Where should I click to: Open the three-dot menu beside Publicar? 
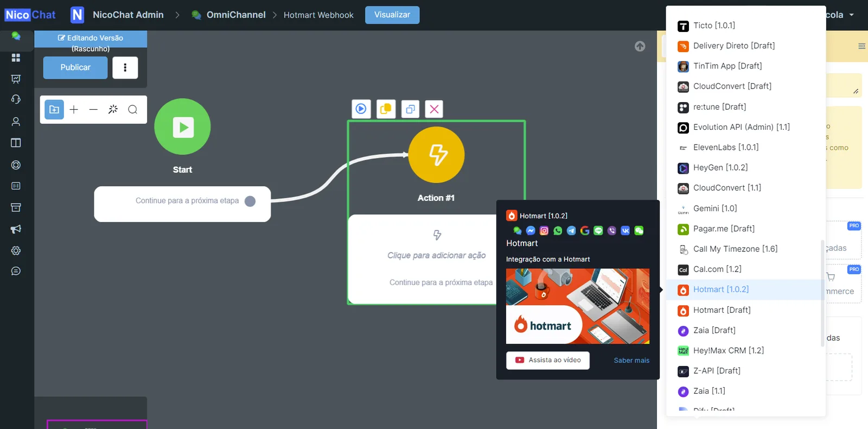(x=125, y=67)
